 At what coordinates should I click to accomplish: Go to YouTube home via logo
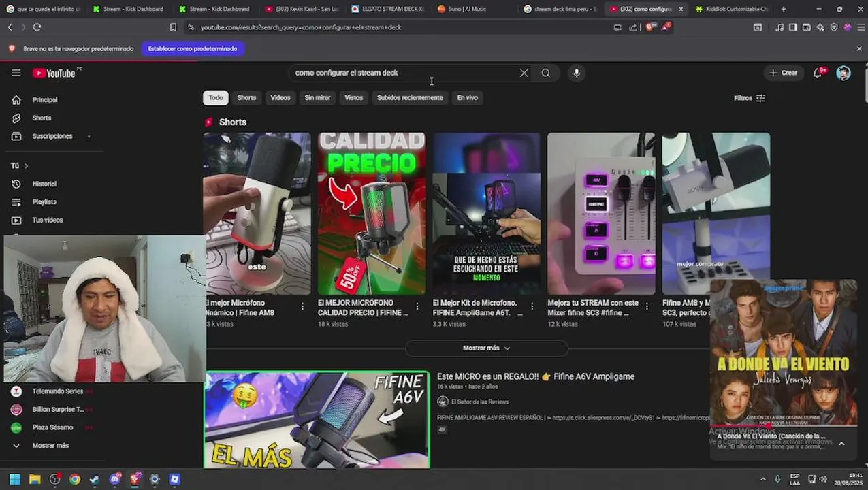pos(54,73)
